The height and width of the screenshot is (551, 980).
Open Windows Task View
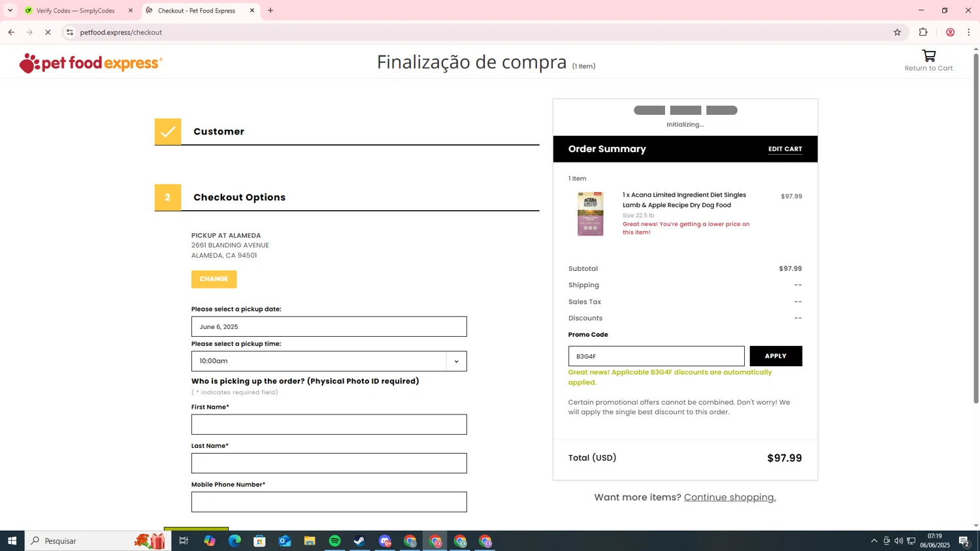(184, 541)
